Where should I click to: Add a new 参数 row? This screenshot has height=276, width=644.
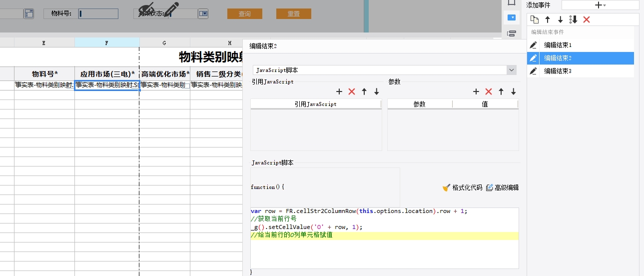point(476,91)
